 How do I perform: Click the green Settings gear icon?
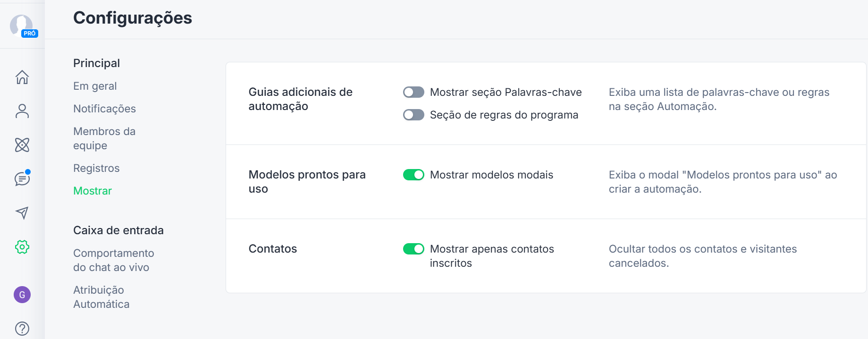point(22,247)
